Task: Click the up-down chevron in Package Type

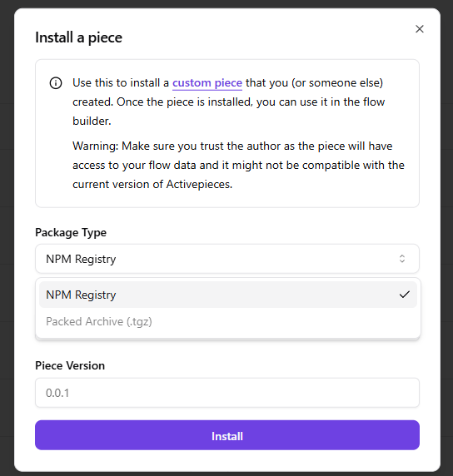Action: point(402,259)
